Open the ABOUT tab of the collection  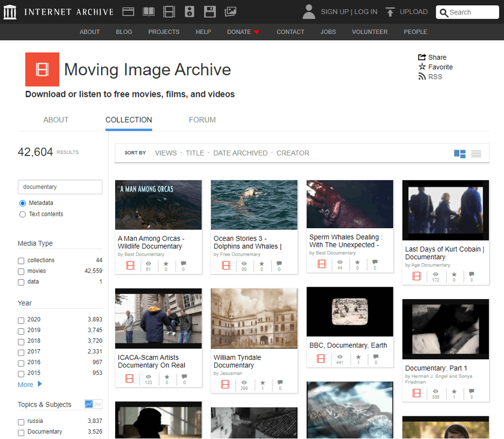point(56,120)
